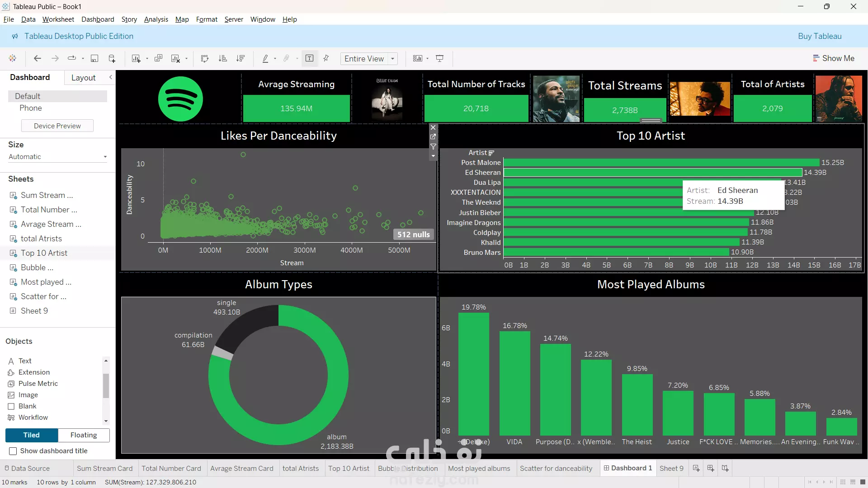868x488 pixels.
Task: Select the Top 10 Artist sheet in list
Action: (44, 253)
